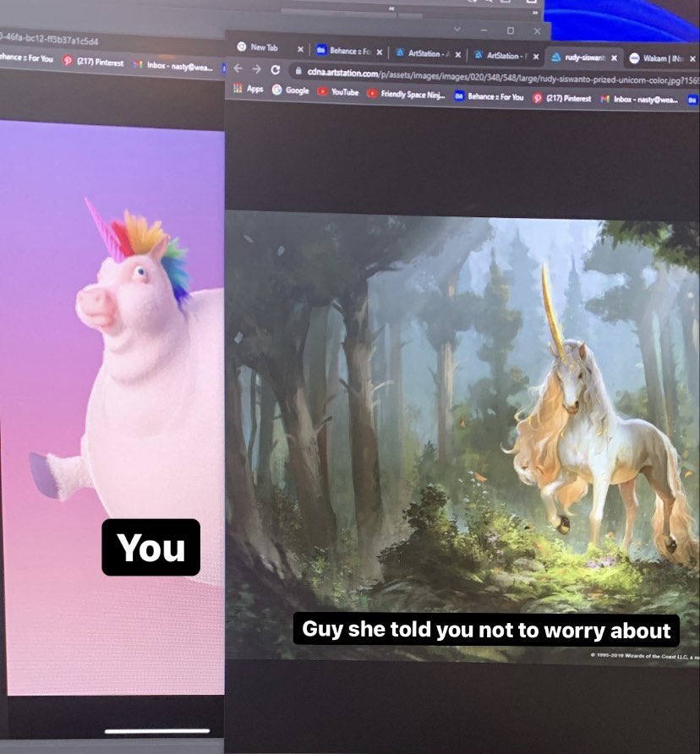Screen dimensions: 700x754
Task: Minimize the front Chrome window
Action: click(x=484, y=30)
